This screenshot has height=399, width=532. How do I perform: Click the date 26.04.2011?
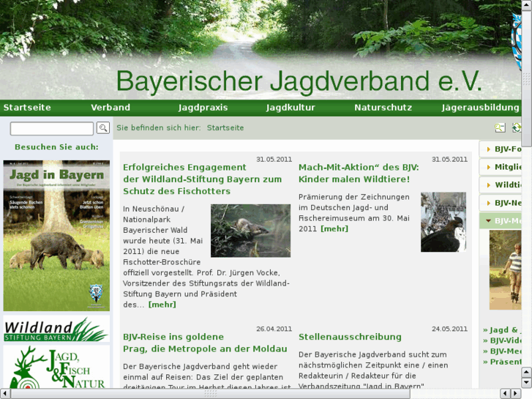tap(274, 329)
